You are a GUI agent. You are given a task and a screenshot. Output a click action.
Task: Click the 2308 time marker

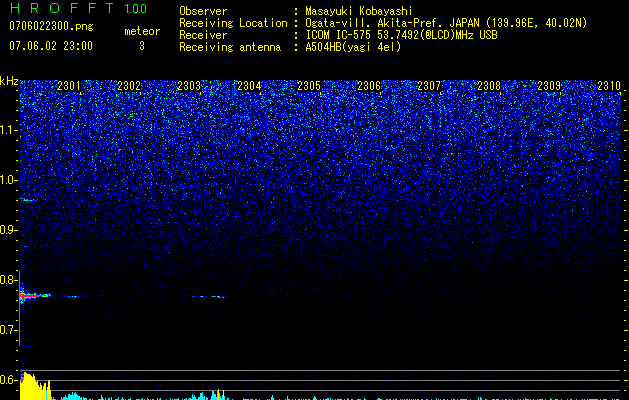pos(489,86)
